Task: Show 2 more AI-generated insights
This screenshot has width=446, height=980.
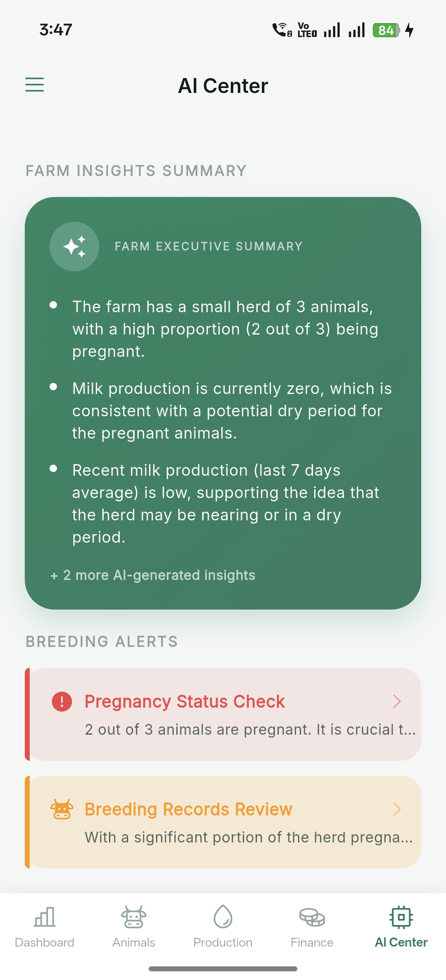Action: point(153,575)
